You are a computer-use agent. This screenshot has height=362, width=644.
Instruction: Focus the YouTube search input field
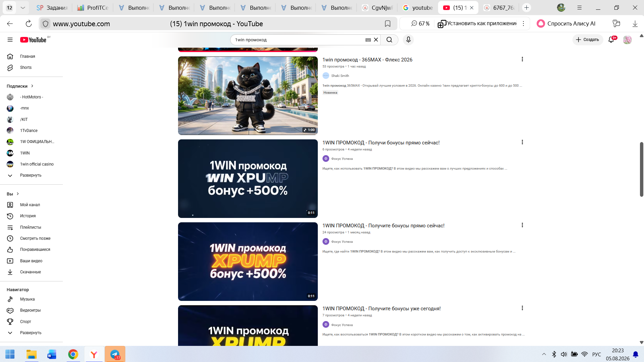(299, 40)
